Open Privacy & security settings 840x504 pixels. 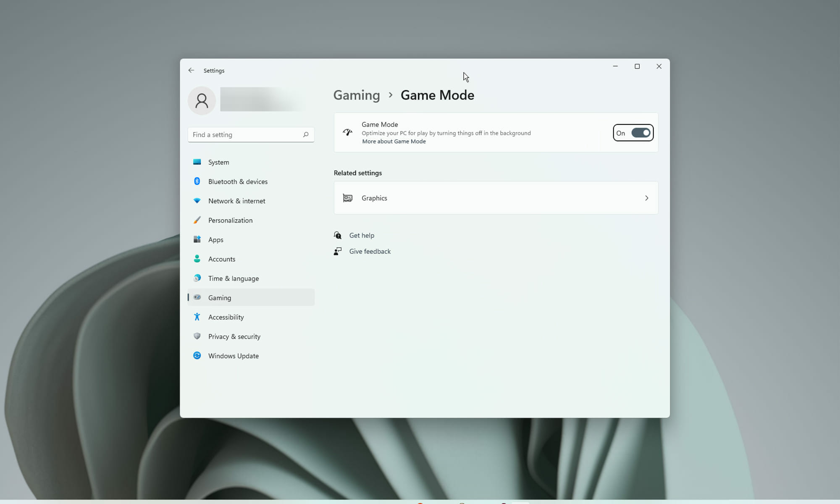[251, 336]
